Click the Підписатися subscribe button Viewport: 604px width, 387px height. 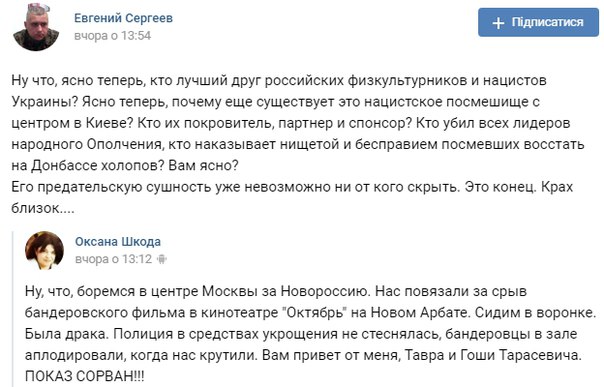coord(538,22)
